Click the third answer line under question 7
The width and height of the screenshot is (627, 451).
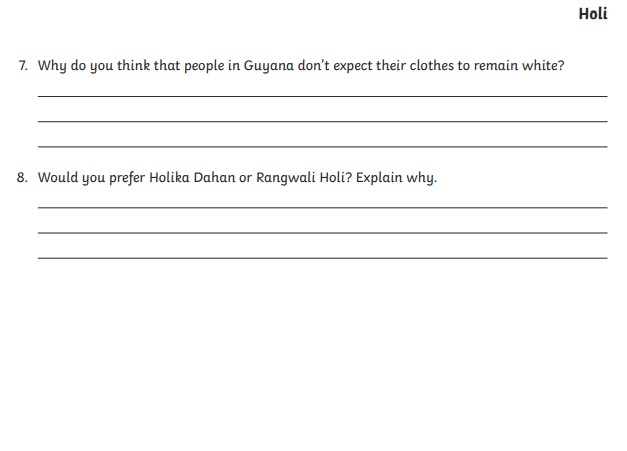pos(322,146)
